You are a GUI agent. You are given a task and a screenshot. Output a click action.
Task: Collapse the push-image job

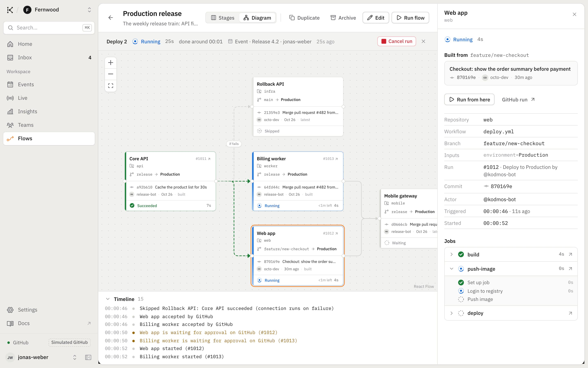451,269
